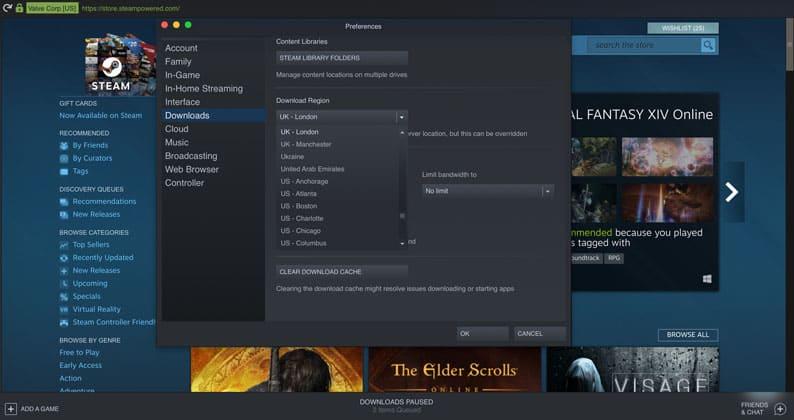Click the Steam logo gift card image

(121, 64)
